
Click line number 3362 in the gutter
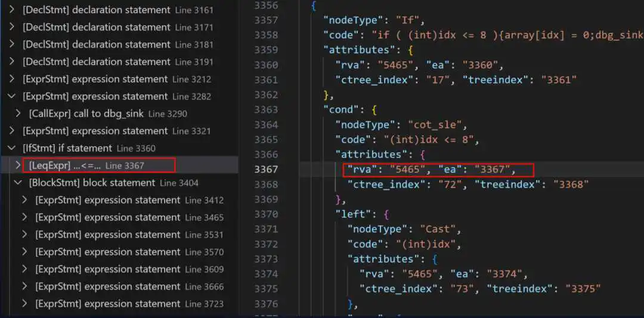(x=266, y=95)
